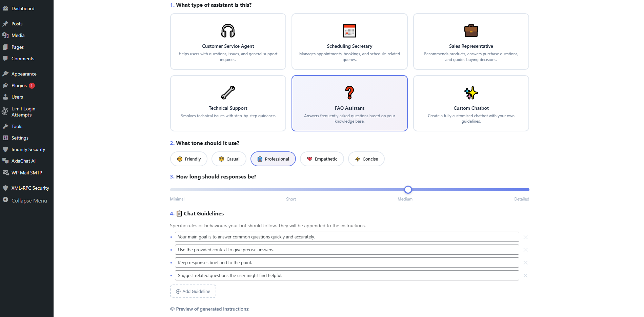Open AxiaChat AI in sidebar

(x=23, y=161)
